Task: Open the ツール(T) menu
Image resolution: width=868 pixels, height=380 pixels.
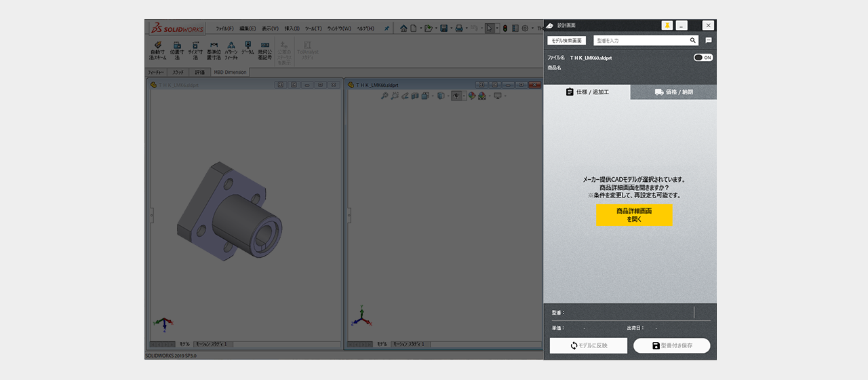Action: point(313,28)
